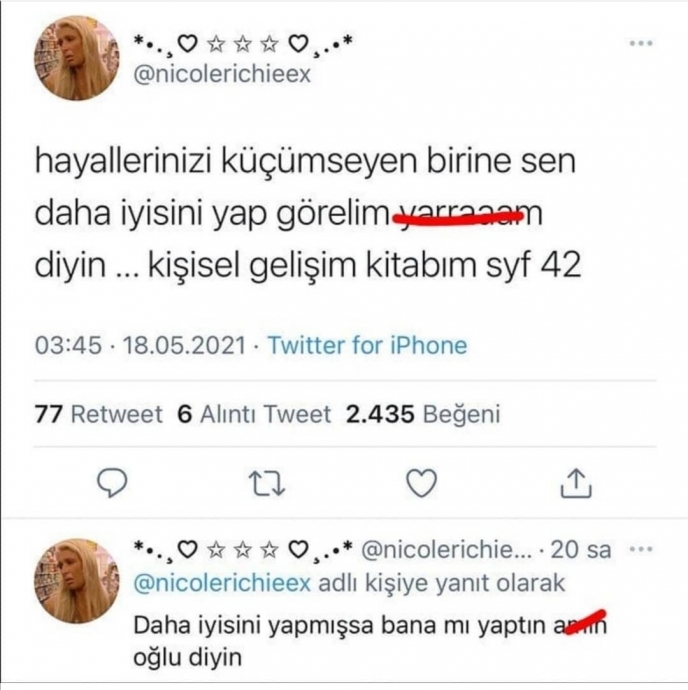Open the reply's display name with hearts
688x690 pixels.
243,550
